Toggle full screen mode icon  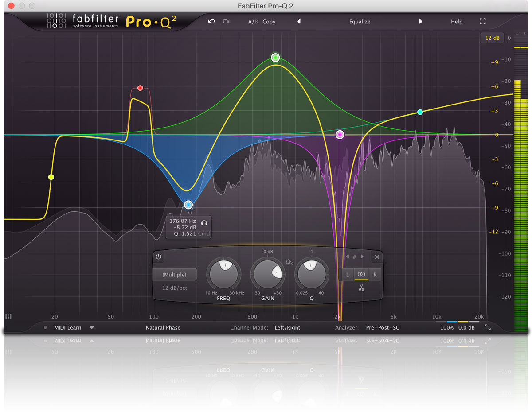coord(483,21)
